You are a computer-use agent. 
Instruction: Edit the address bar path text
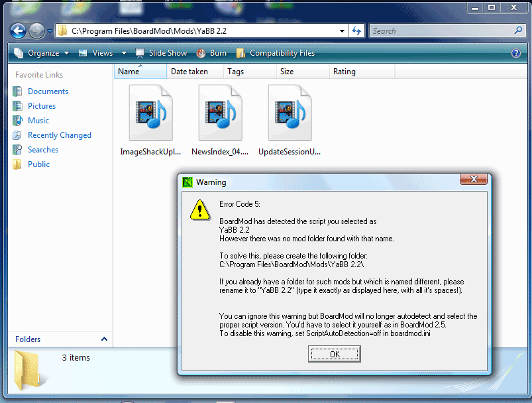tap(149, 31)
